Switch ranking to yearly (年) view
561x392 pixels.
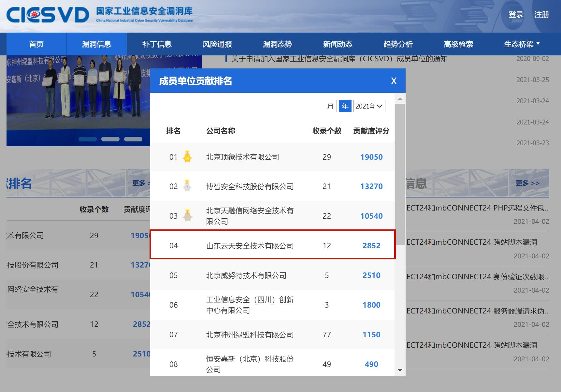(345, 106)
